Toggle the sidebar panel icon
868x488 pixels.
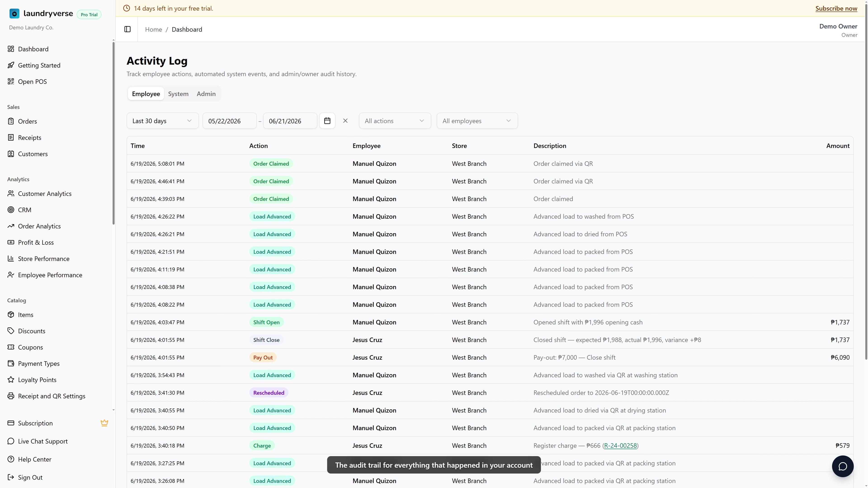point(127,29)
